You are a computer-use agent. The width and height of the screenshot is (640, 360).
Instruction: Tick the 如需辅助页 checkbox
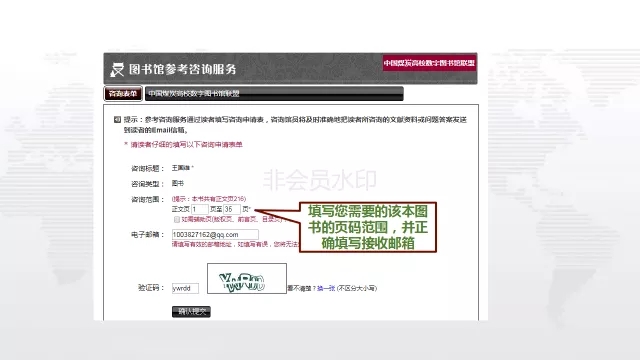click(177, 220)
